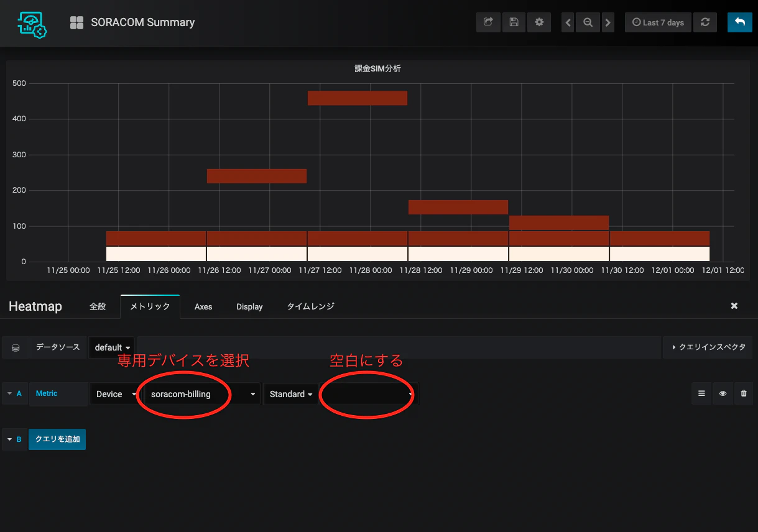Go back to dashboard with return arrow
Screen dimensions: 758x532
pyautogui.click(x=739, y=22)
